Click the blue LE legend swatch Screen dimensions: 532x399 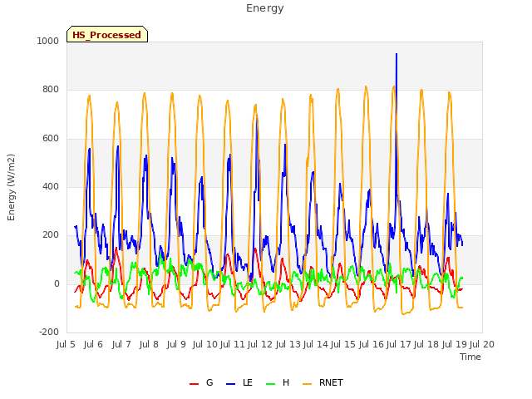(231, 384)
